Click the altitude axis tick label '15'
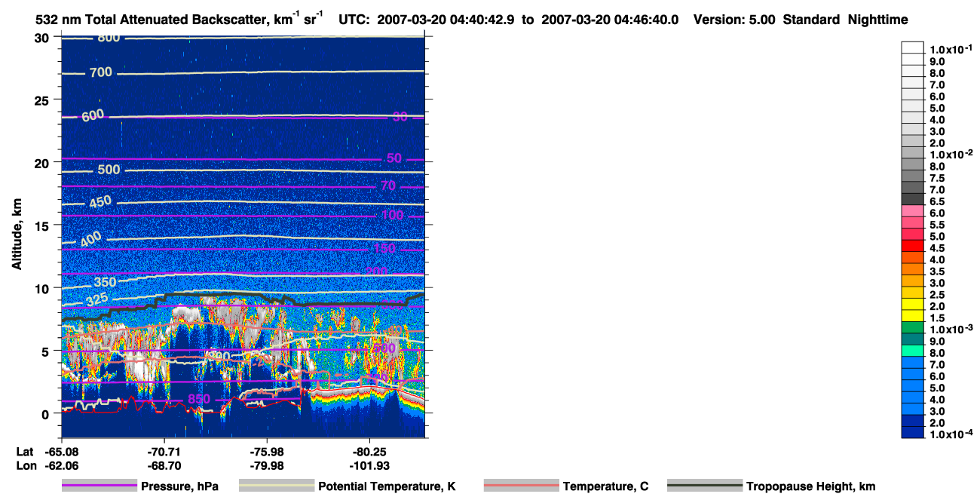This screenshot has width=980, height=503. tap(43, 225)
